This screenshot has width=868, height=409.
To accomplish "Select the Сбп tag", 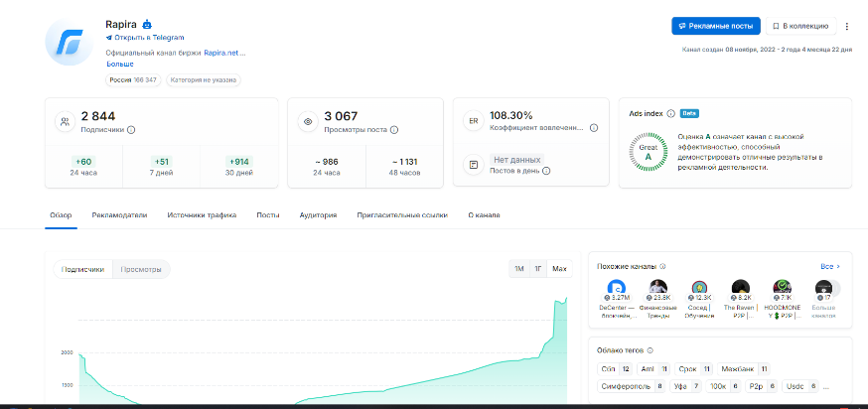I will tap(615, 369).
